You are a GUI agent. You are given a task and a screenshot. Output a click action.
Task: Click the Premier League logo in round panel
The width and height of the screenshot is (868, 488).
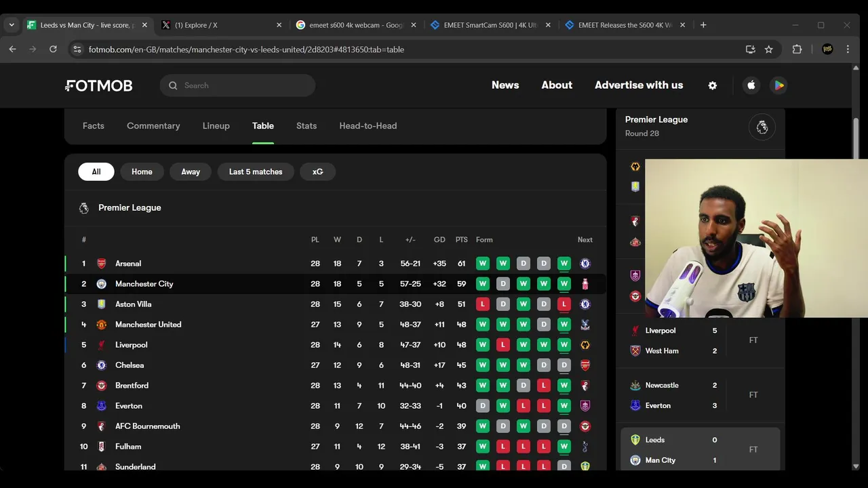tap(762, 127)
